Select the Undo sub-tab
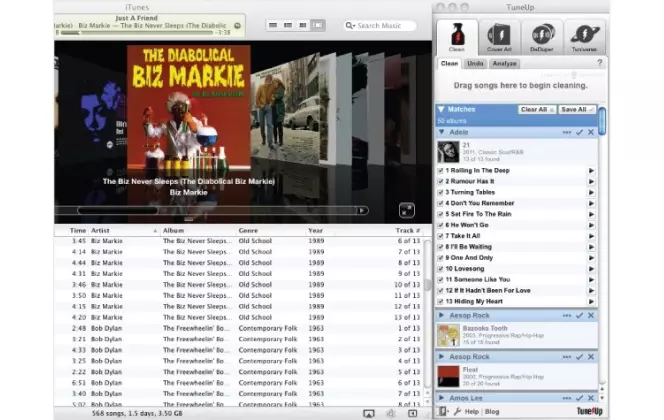This screenshot has height=420, width=664. click(x=475, y=64)
